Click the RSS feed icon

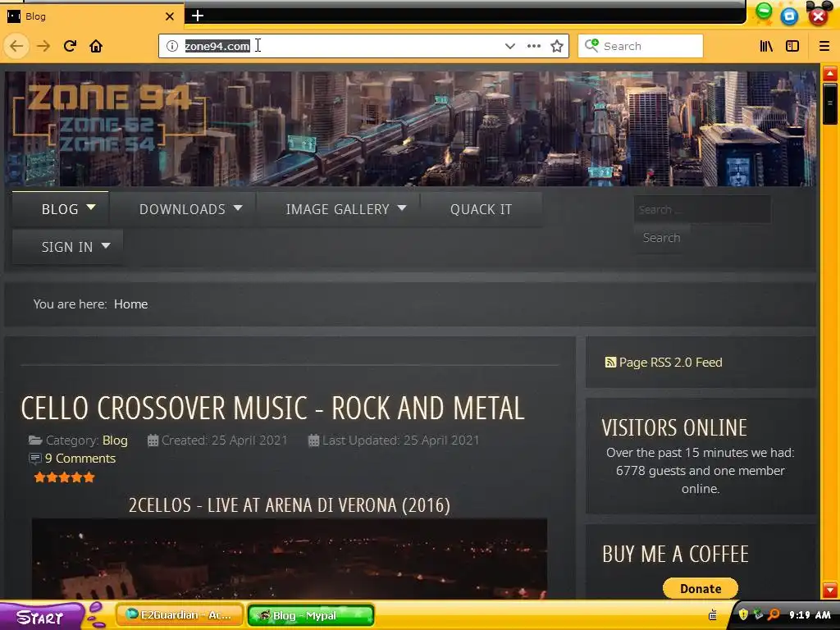tap(610, 363)
